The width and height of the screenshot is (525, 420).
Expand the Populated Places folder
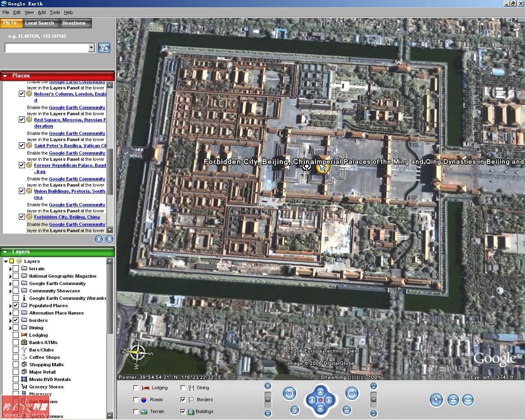pos(10,306)
